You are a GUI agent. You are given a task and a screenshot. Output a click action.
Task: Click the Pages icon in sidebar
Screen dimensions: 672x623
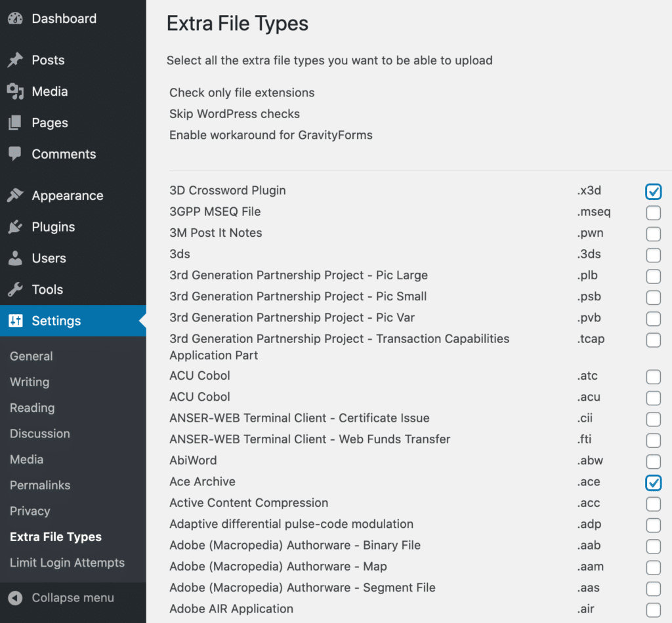(x=15, y=123)
